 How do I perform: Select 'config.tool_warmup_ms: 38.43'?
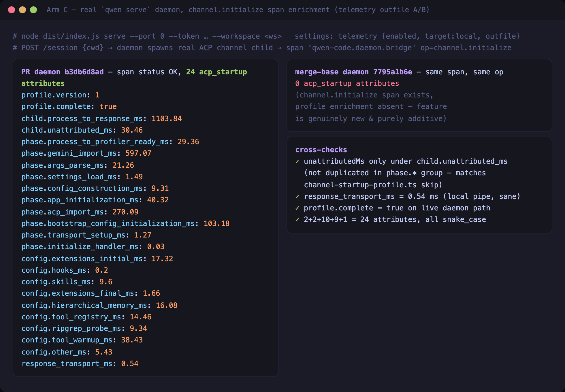click(x=82, y=340)
